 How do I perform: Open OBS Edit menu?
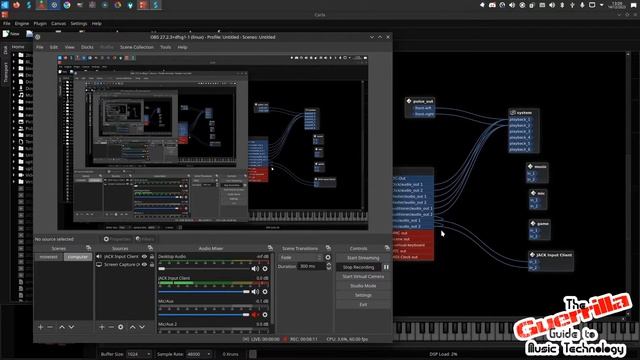click(53, 47)
